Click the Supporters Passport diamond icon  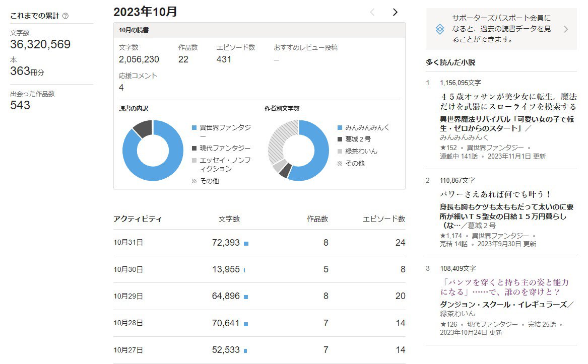440,29
